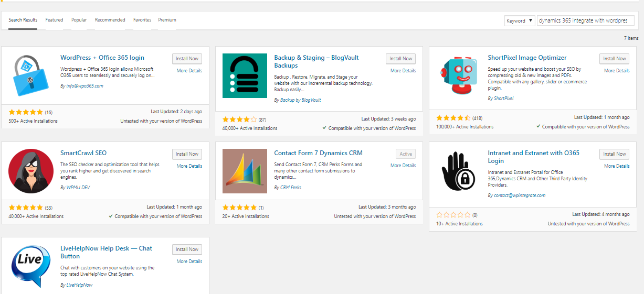Open BlogVault Backups plugin icon
The height and width of the screenshot is (294, 644).
pyautogui.click(x=245, y=75)
